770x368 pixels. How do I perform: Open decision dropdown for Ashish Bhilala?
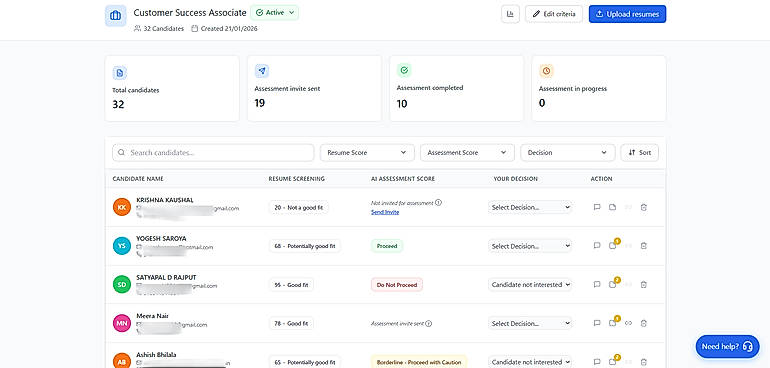click(530, 362)
